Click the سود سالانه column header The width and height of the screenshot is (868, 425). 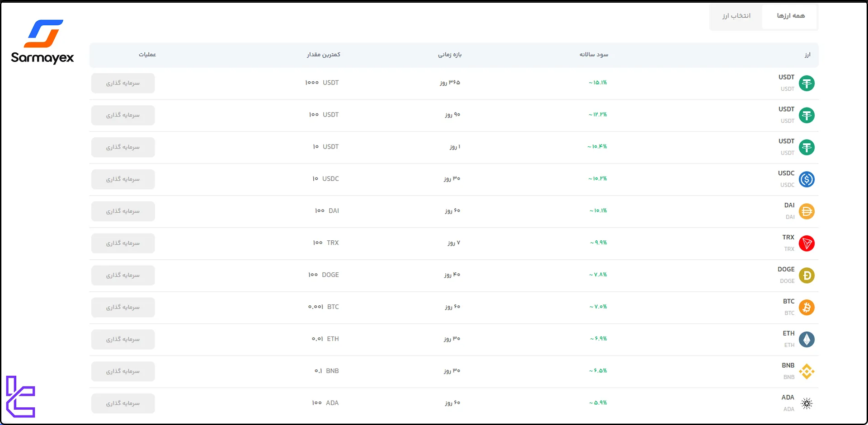pos(593,55)
